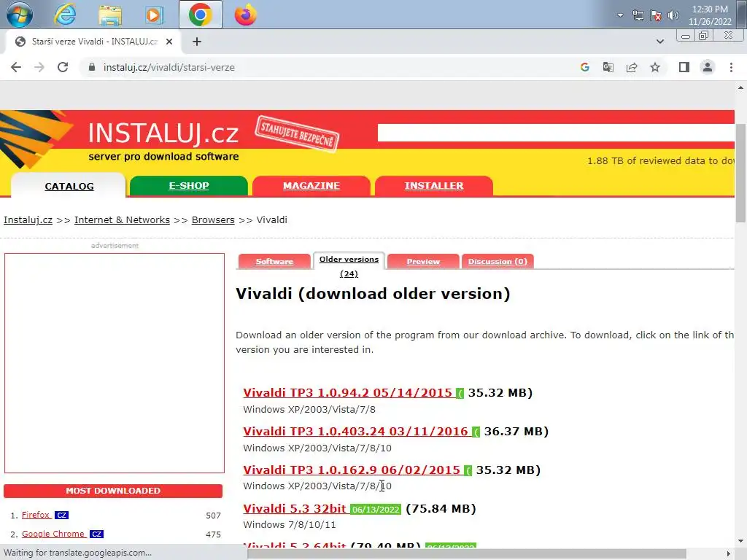
Task: Open Windows Explorer from the taskbar
Action: coord(109,15)
